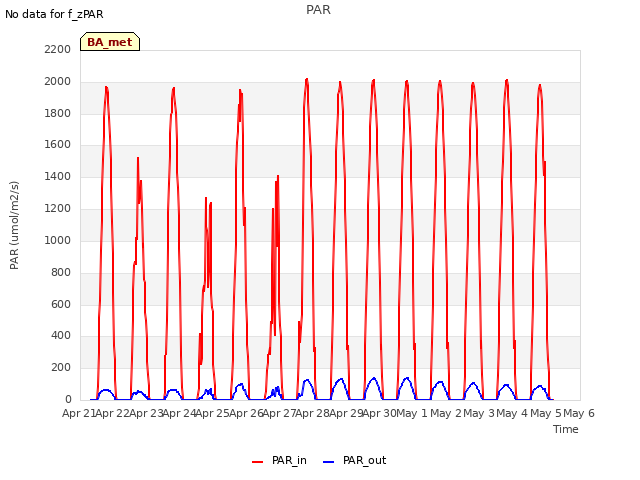Click the x-axis label May 6
The image size is (640, 480).
coord(579,413)
